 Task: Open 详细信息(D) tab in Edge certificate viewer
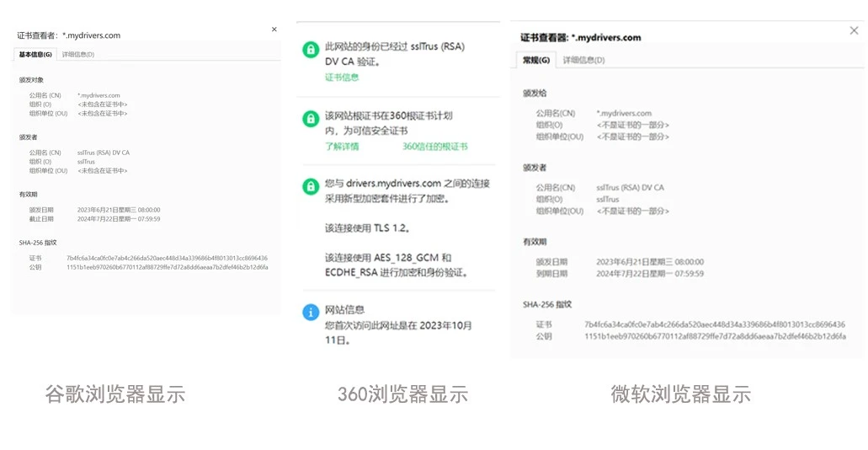pos(583,60)
